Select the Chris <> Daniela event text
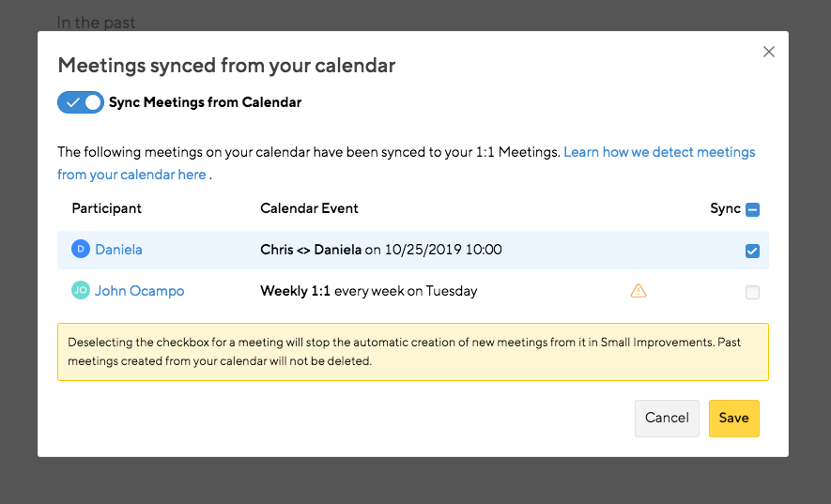831x504 pixels. [x=380, y=250]
